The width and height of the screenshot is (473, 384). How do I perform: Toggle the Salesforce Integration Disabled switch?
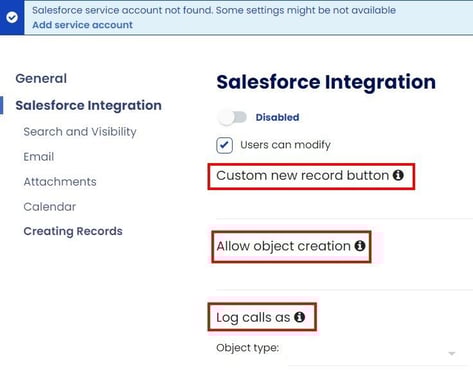click(232, 117)
